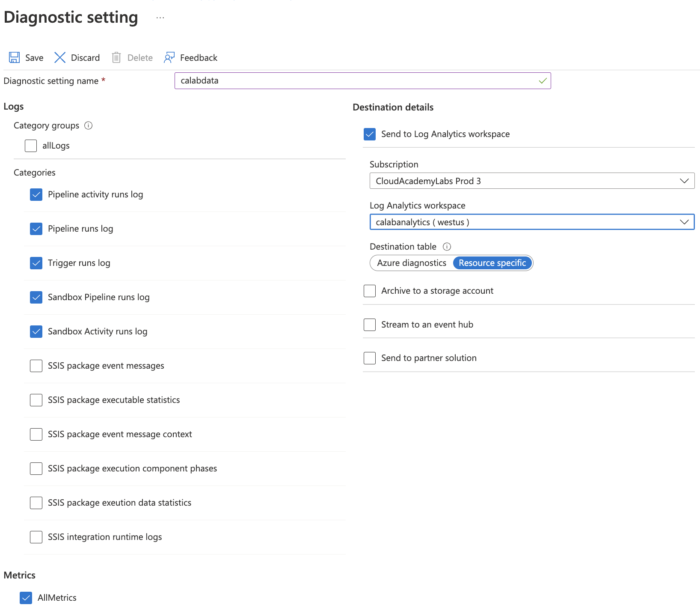Click info icon beside Destination table
Viewport: 700px width, 608px height.
447,247
